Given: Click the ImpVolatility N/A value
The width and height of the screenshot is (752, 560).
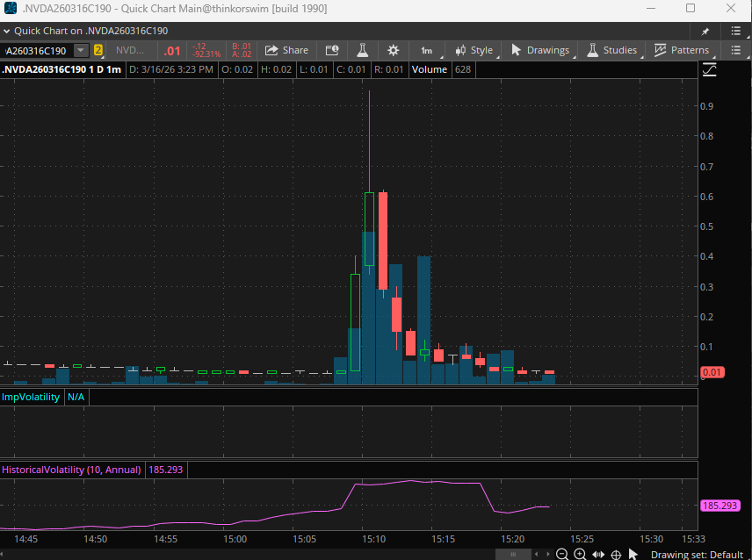Looking at the screenshot, I should pyautogui.click(x=76, y=397).
